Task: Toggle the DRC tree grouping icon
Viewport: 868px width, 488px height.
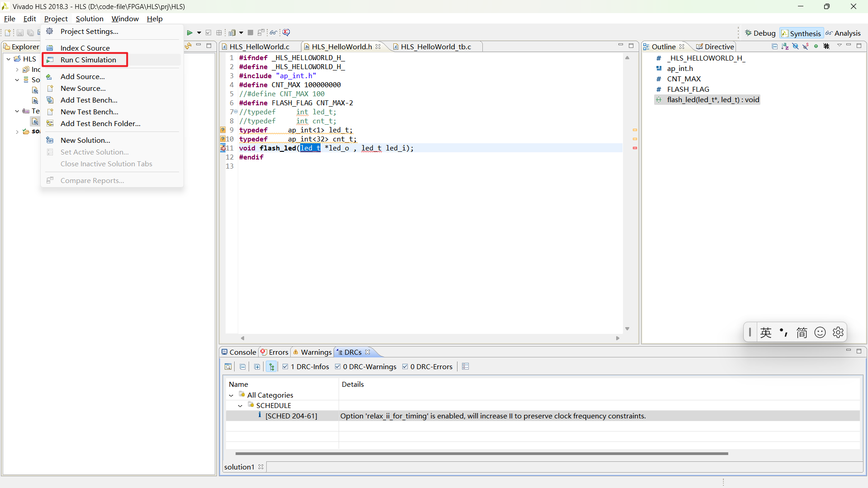Action: tap(271, 366)
